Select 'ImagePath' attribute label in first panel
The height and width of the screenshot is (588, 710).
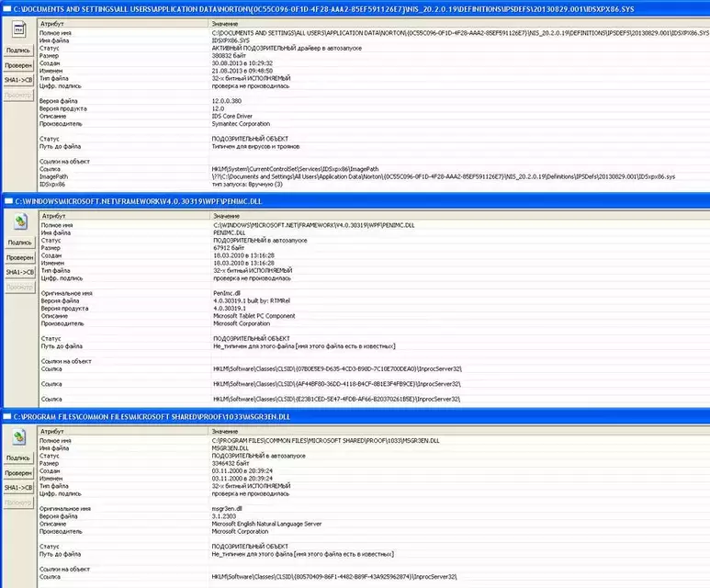pyautogui.click(x=53, y=176)
